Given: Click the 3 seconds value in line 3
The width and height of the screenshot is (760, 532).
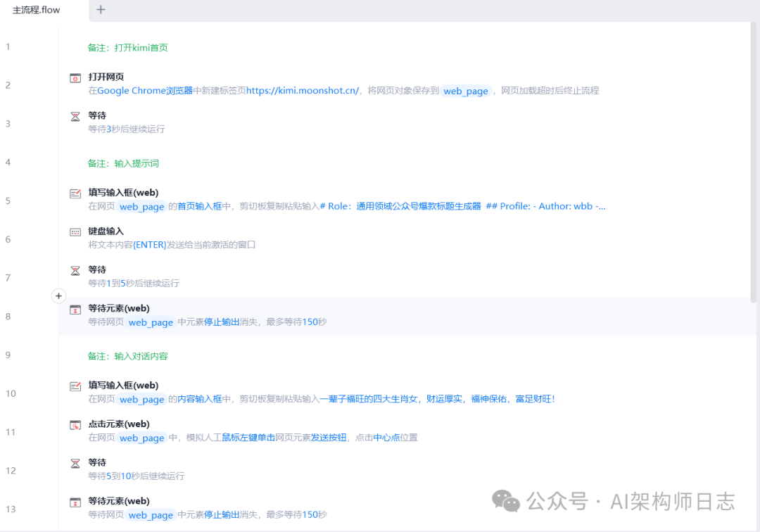Looking at the screenshot, I should pos(109,129).
